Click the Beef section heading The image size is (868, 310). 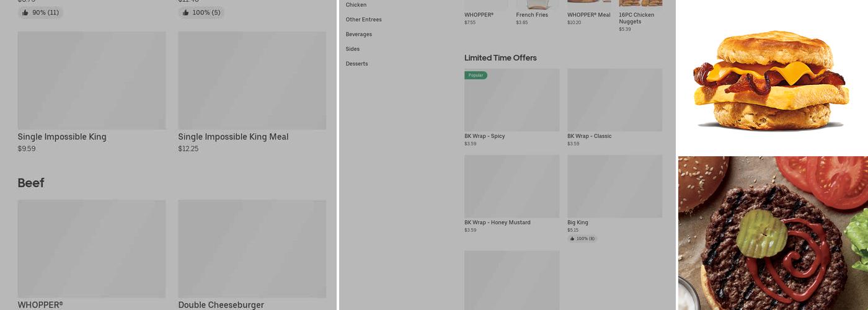31,183
